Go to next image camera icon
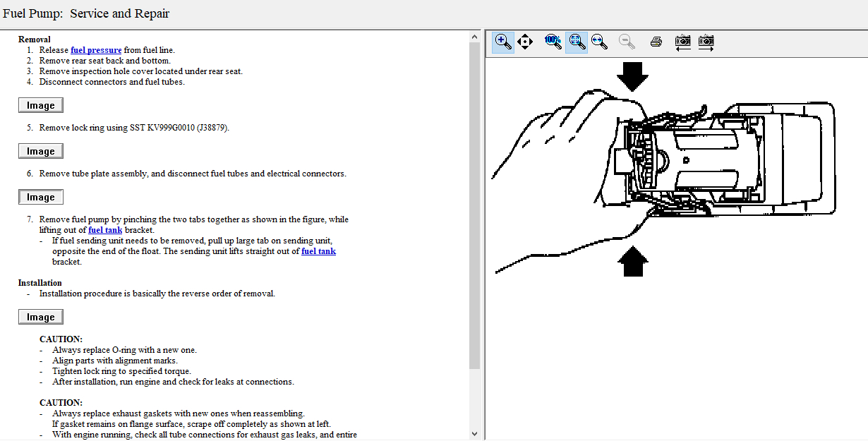868x441 pixels. click(x=706, y=42)
